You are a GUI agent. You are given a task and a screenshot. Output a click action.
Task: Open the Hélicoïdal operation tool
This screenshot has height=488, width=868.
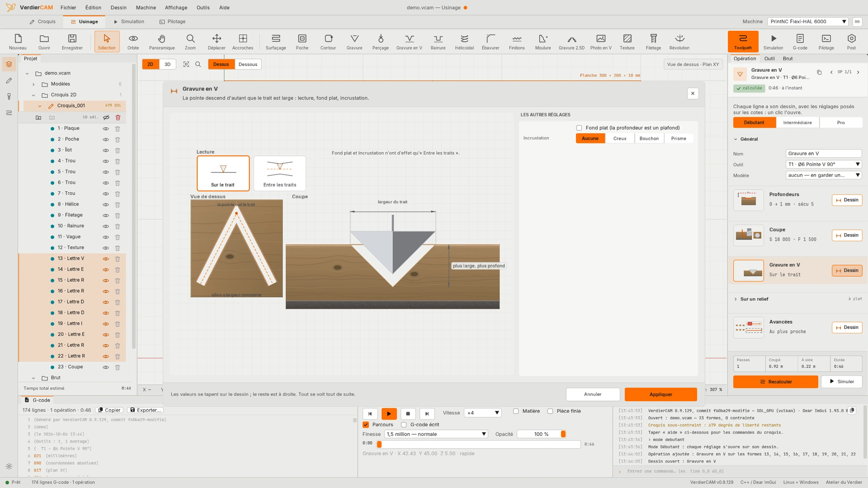464,42
